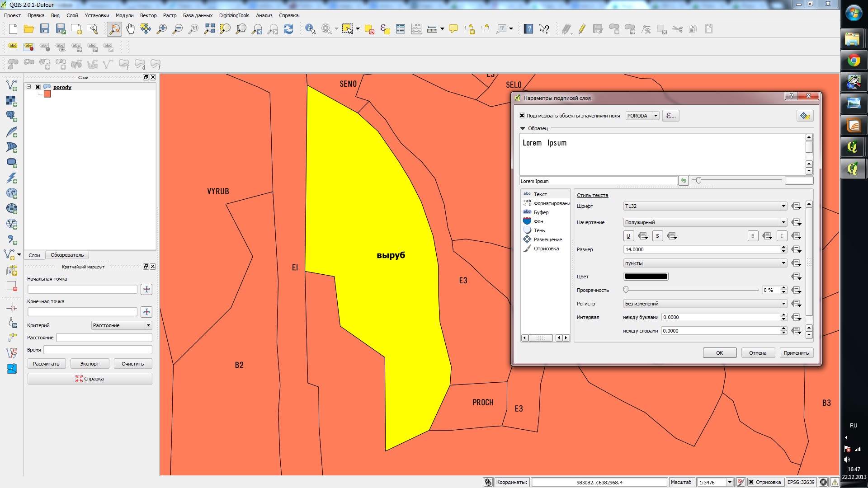The width and height of the screenshot is (868, 488).
Task: Switch to the Обозреватель tab
Action: coord(67,255)
